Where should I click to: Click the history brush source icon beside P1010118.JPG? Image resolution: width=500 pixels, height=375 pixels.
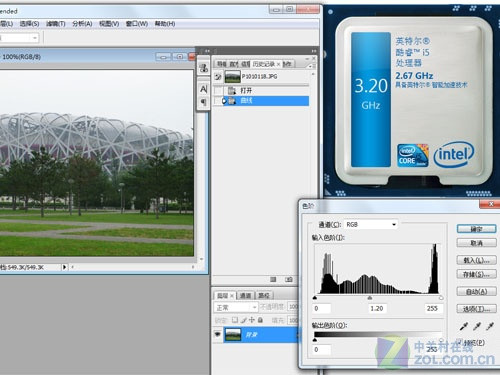click(218, 77)
